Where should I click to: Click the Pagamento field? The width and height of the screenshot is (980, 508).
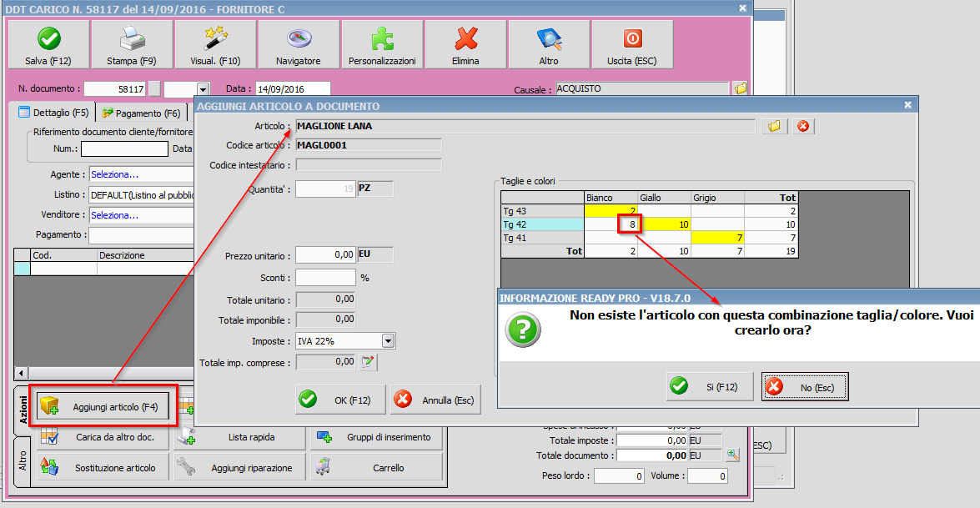(x=141, y=235)
